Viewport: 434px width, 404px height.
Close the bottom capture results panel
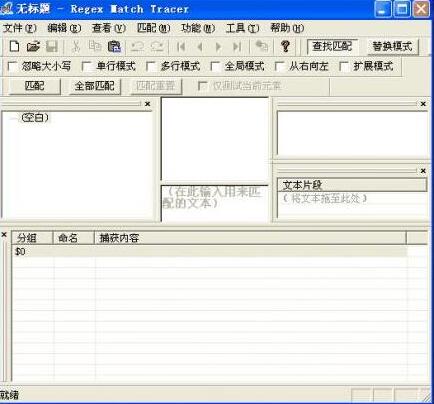click(x=4, y=235)
